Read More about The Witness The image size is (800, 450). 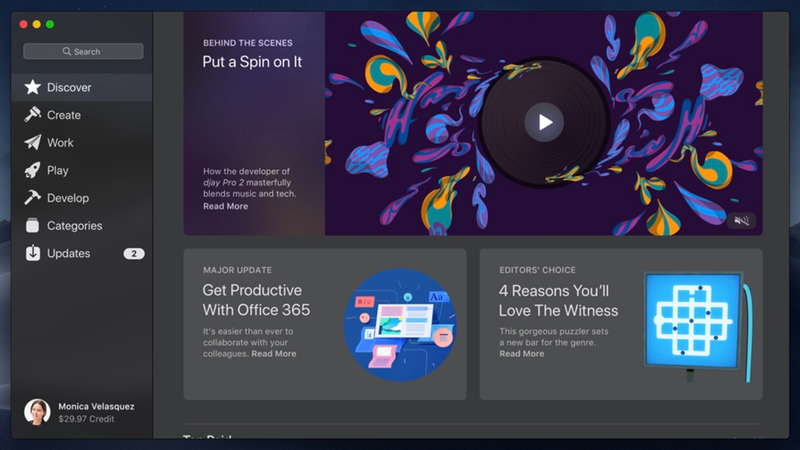coord(521,354)
